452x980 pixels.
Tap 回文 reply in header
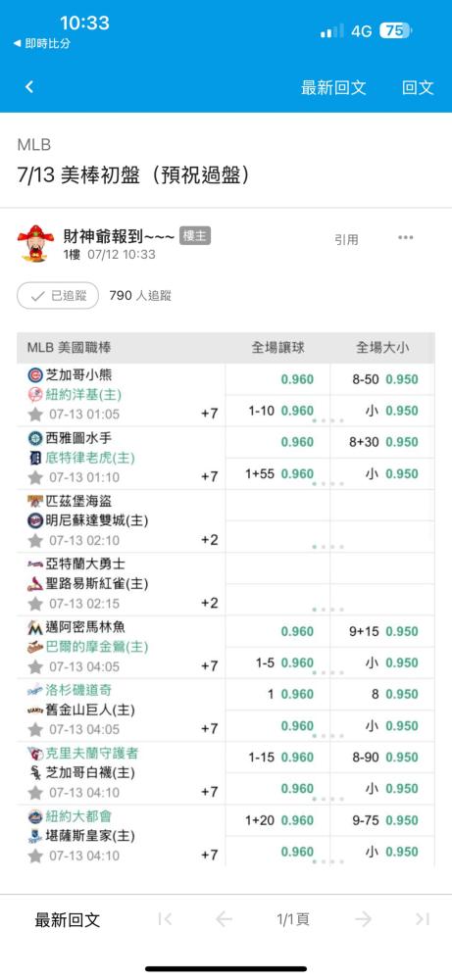coord(418,87)
